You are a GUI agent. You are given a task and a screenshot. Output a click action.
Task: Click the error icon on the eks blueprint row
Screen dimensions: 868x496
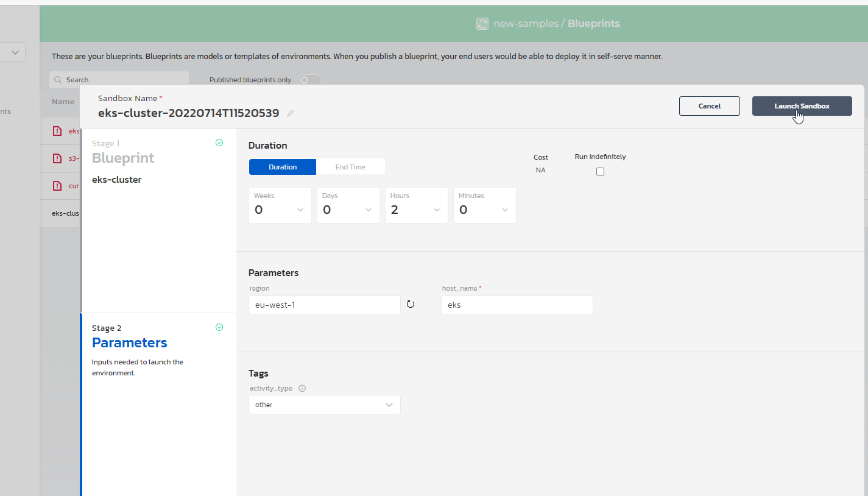[x=57, y=130]
